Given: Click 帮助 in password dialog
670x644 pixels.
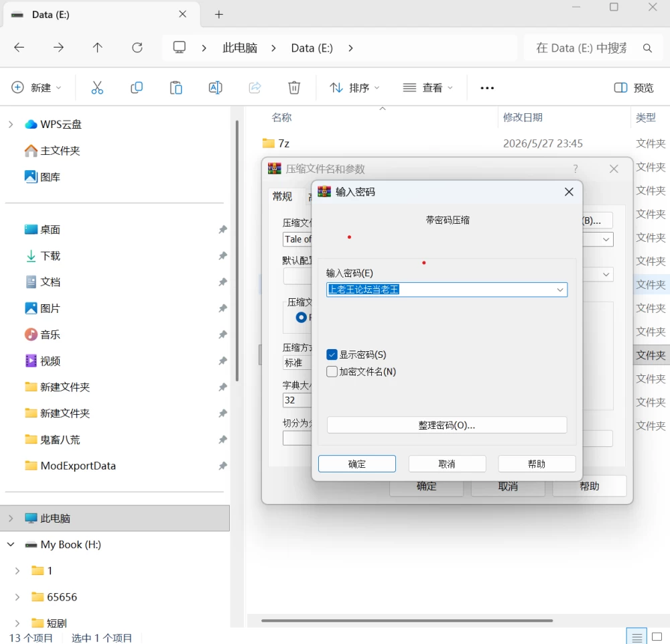Looking at the screenshot, I should click(x=537, y=464).
